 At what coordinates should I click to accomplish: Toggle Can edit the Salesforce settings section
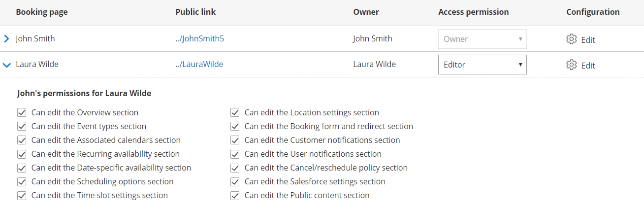(x=235, y=182)
